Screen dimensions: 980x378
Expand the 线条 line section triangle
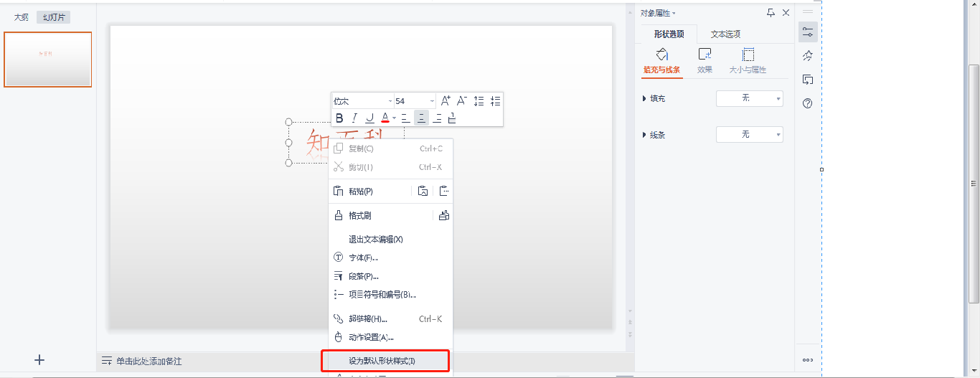644,134
